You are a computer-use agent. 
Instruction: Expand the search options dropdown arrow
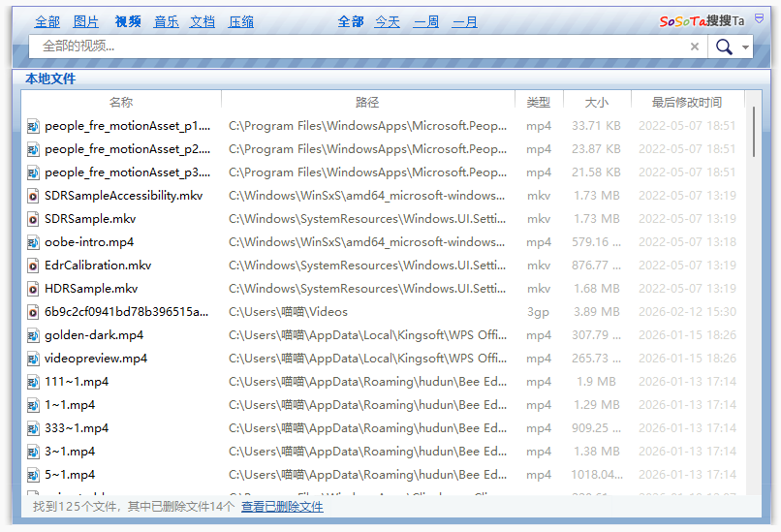click(745, 47)
